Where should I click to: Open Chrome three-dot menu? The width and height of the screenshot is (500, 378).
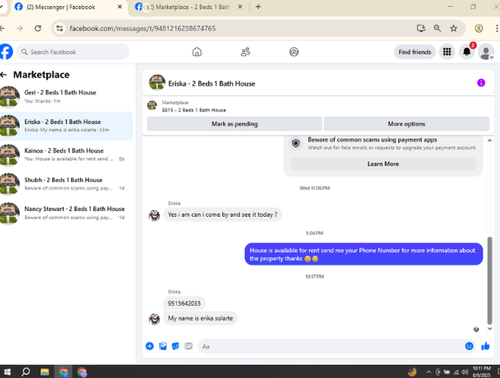tap(497, 28)
